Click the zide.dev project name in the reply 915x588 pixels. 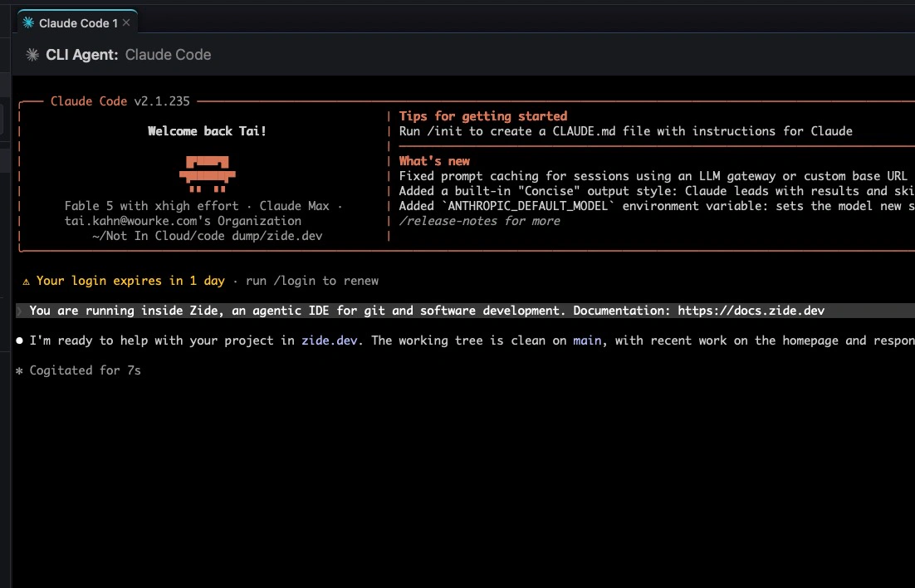pos(329,341)
